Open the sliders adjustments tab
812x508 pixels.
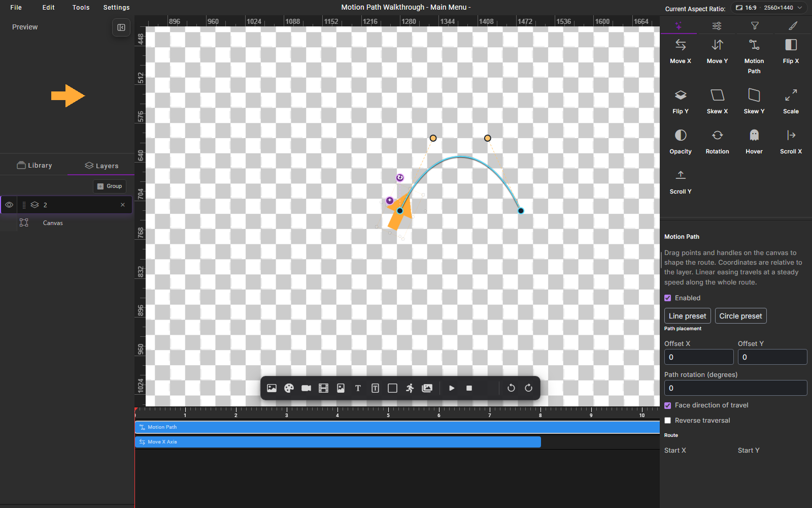pos(717,25)
